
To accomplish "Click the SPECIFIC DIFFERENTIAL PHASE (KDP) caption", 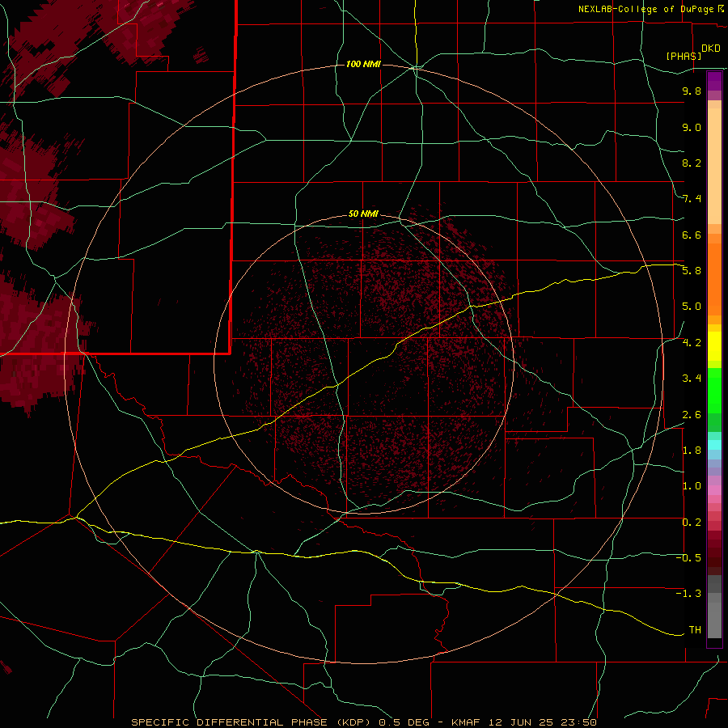I will [252, 722].
